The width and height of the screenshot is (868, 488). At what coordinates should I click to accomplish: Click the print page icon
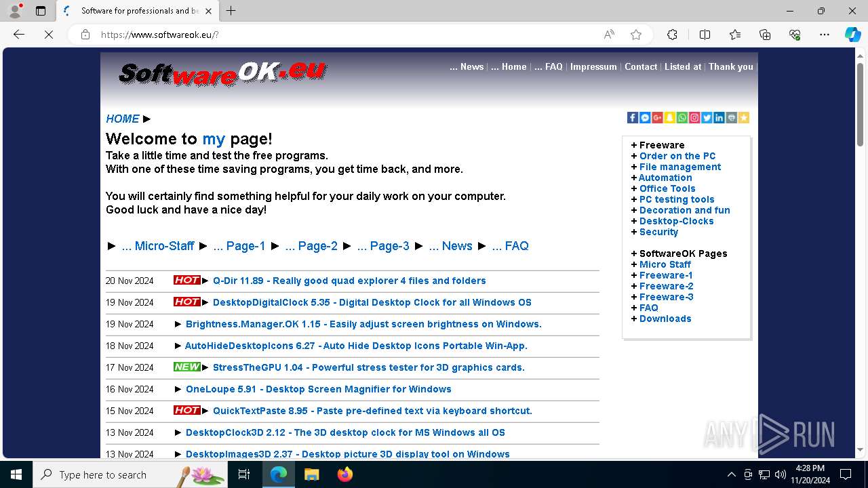pyautogui.click(x=731, y=118)
